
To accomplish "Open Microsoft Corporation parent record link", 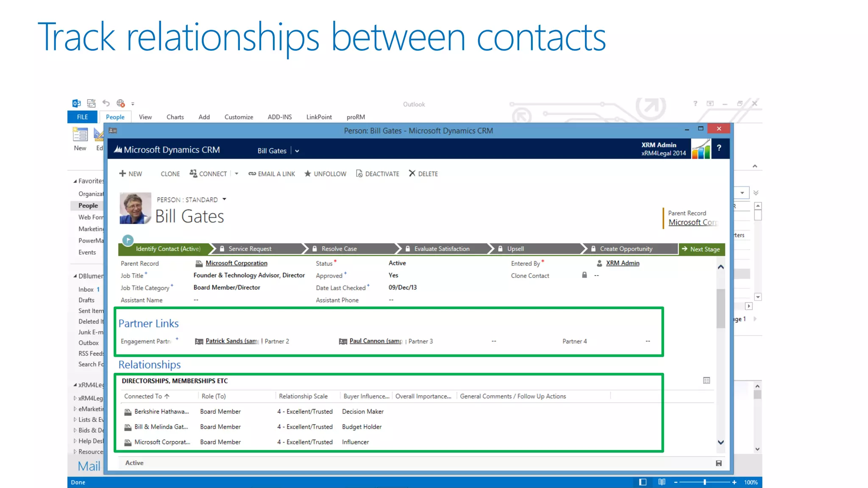I will coord(236,263).
